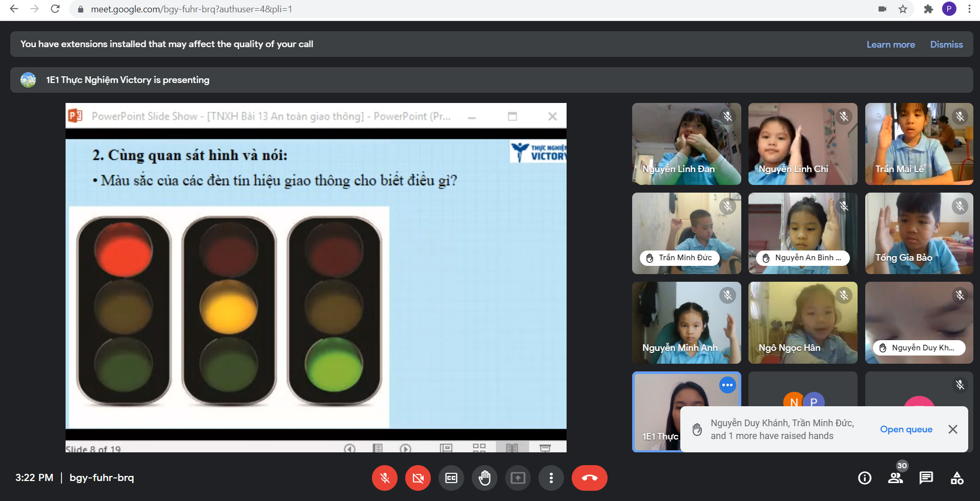Turn on the camera in the call bar
The height and width of the screenshot is (501, 980).
(x=418, y=478)
